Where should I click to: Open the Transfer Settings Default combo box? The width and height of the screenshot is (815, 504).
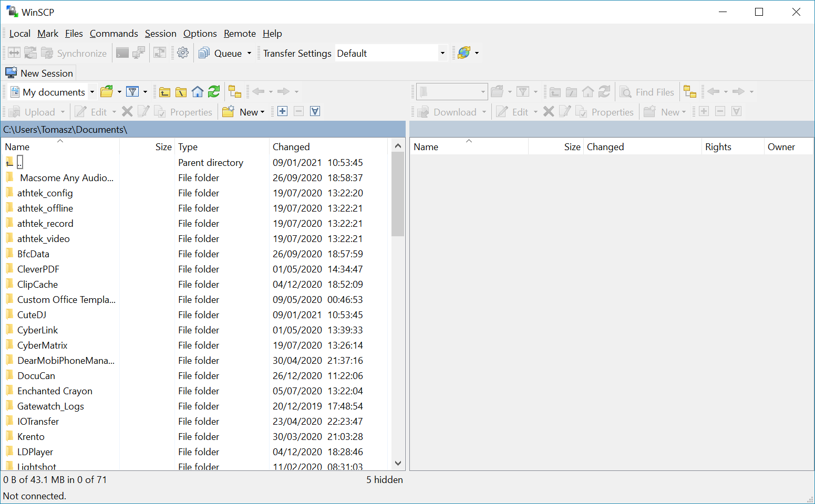[391, 53]
